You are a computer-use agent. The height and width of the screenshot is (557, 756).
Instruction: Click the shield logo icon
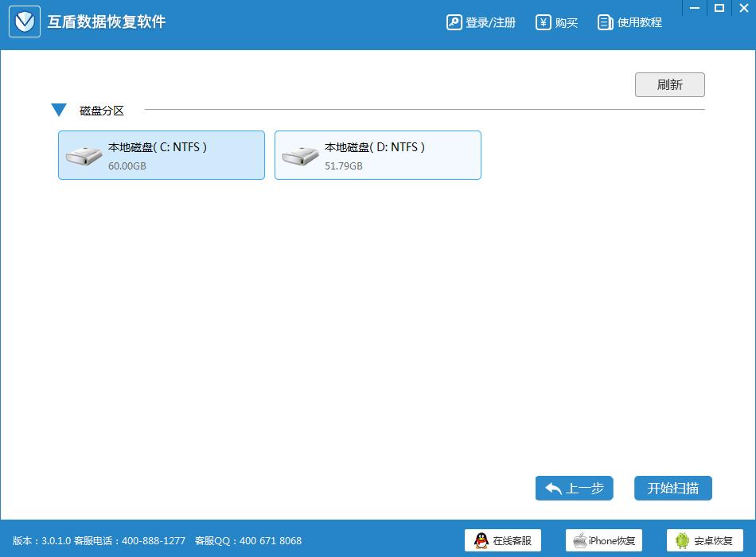25,22
